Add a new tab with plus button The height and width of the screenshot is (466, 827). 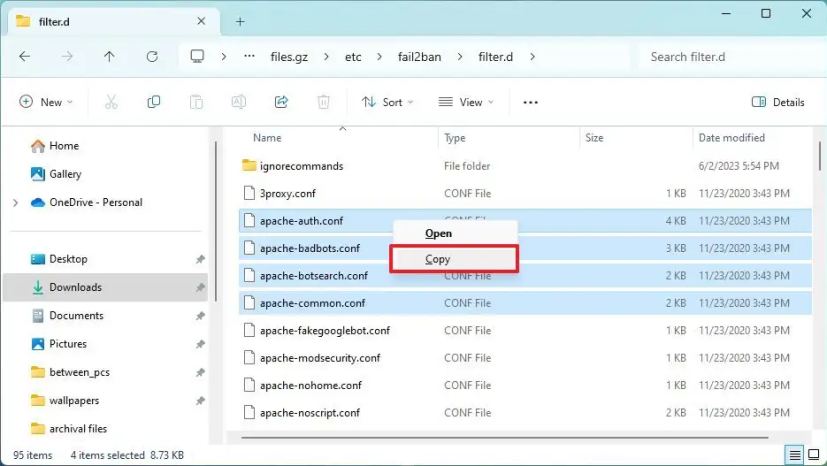tap(240, 21)
